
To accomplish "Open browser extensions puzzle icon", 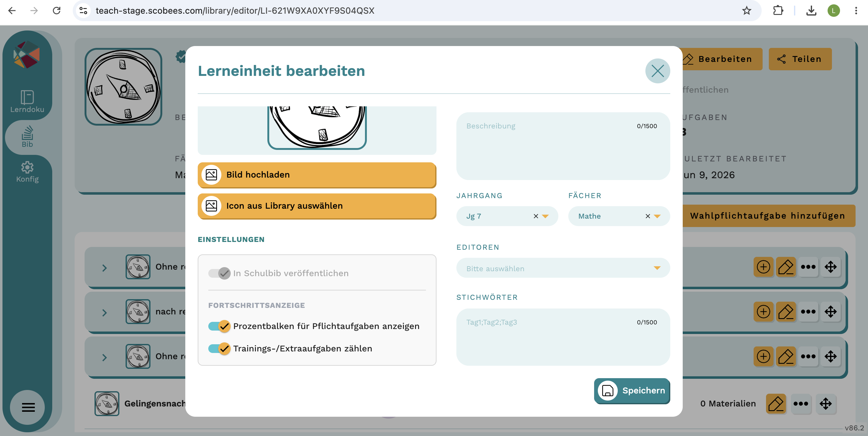I will [778, 11].
